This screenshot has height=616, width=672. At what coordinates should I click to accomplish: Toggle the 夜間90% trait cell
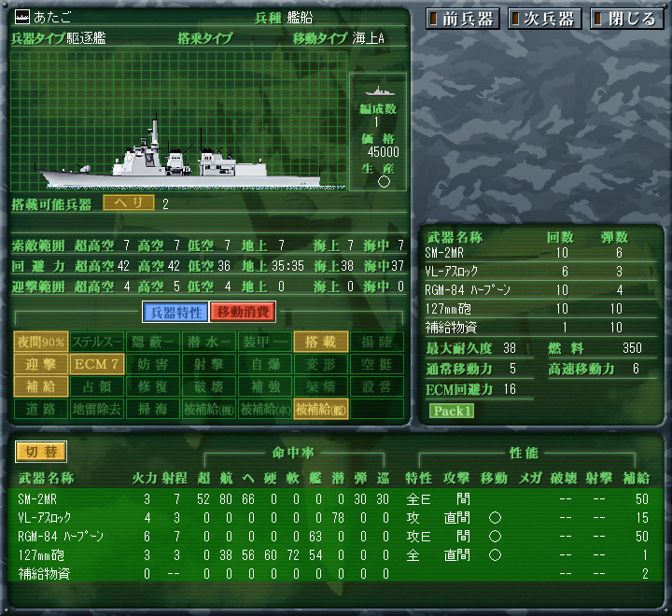[x=41, y=343]
